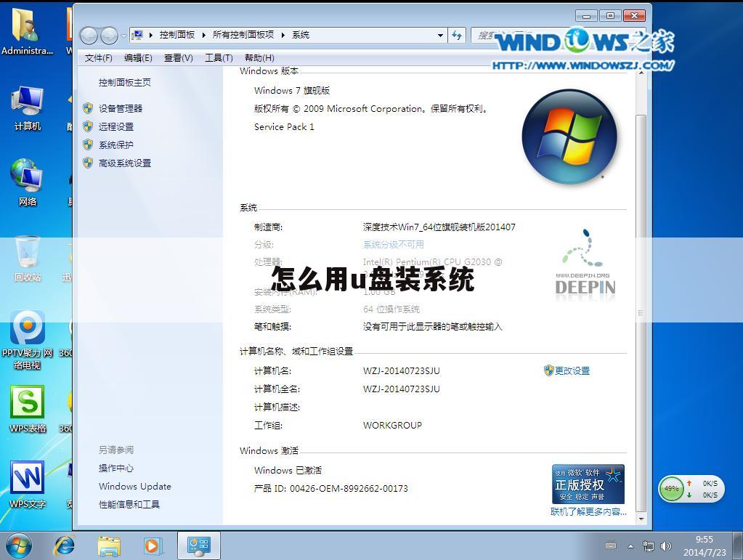Open recent pages dropdown arrow

123,36
